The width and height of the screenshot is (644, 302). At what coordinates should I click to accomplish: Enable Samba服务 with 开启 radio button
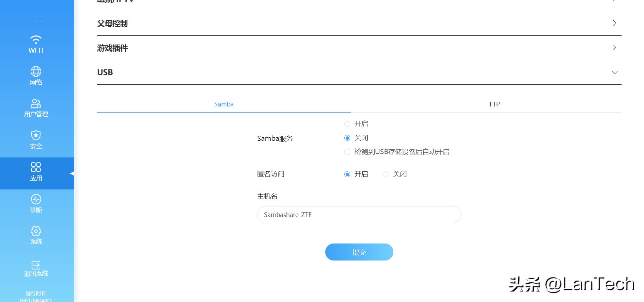click(347, 124)
